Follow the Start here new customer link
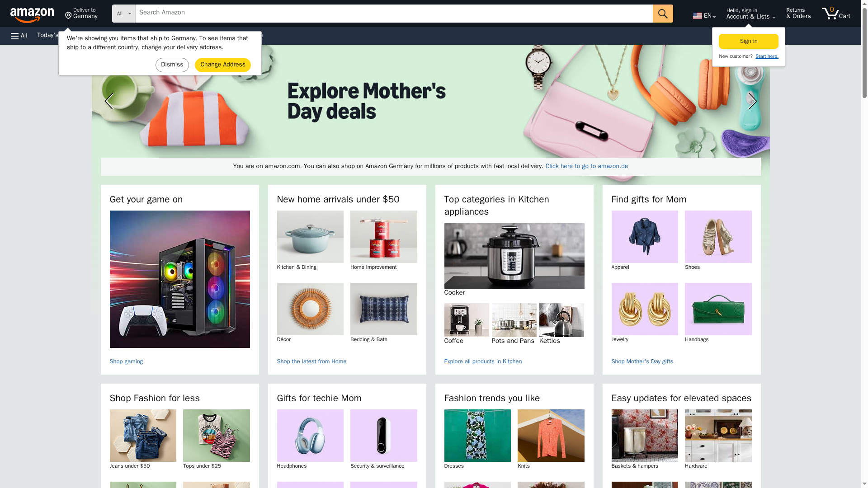This screenshot has height=488, width=868. pos(767,56)
